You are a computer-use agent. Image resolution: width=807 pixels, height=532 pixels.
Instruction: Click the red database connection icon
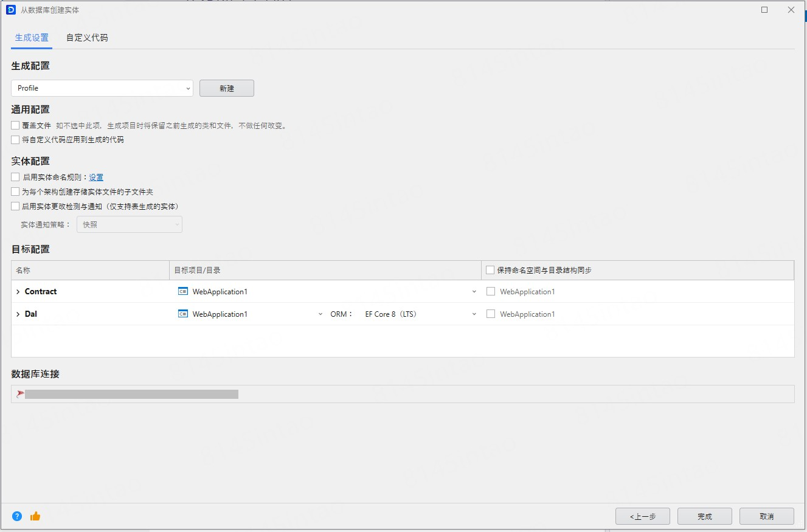[x=20, y=394]
